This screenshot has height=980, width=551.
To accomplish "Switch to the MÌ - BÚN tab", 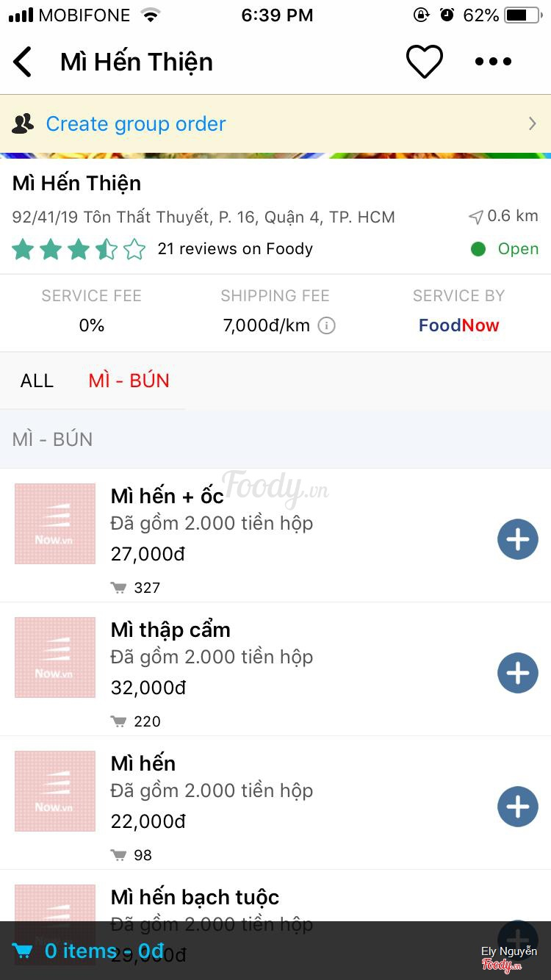I will [129, 381].
